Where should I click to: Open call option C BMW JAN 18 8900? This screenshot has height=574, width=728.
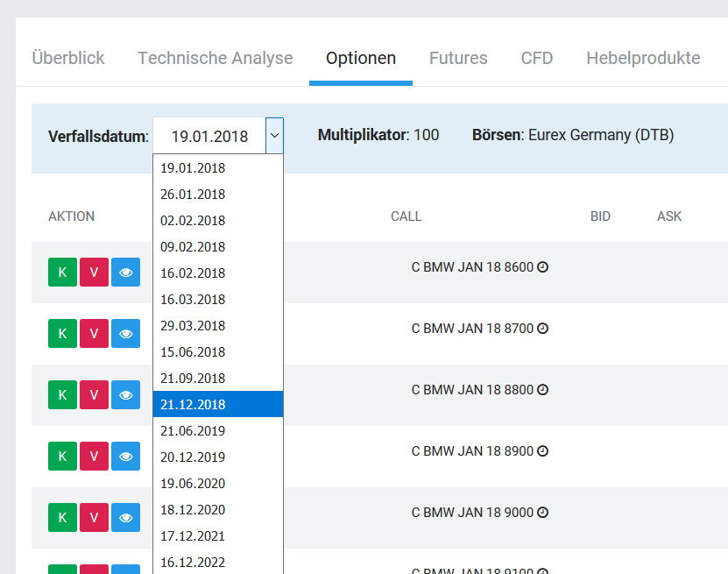[472, 451]
